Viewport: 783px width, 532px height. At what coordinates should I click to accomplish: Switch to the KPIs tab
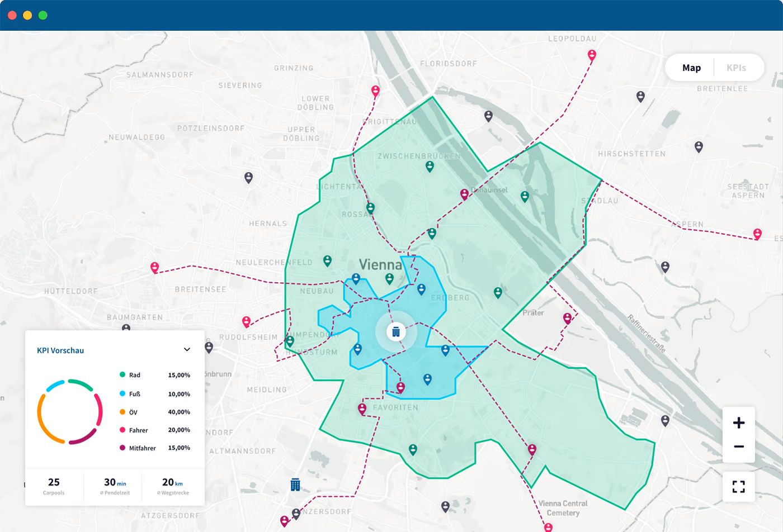(x=736, y=68)
